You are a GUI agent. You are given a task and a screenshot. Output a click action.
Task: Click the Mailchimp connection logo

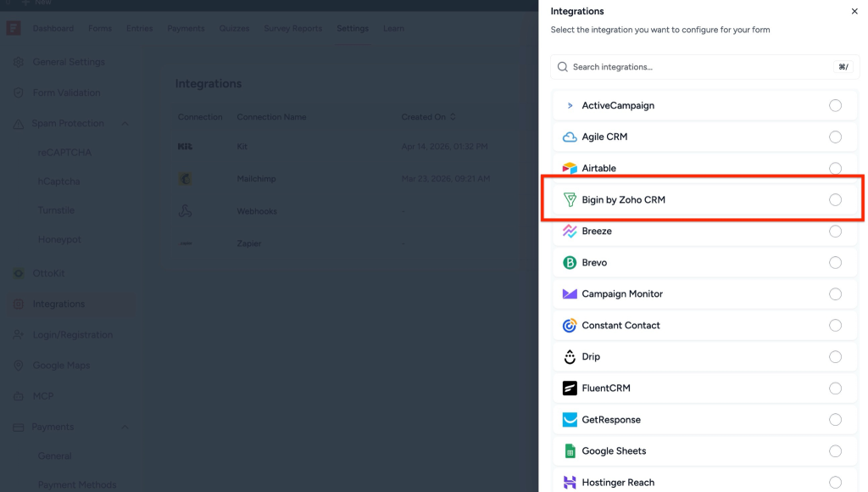185,179
